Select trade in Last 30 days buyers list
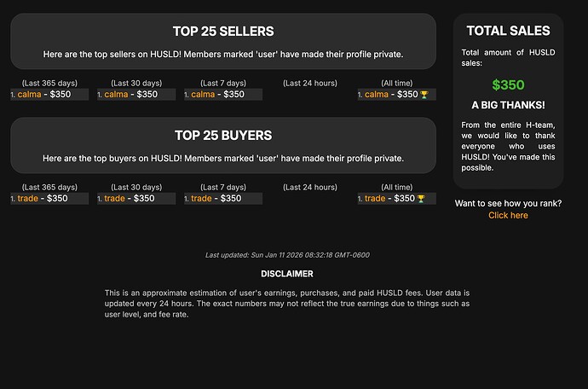 116,199
